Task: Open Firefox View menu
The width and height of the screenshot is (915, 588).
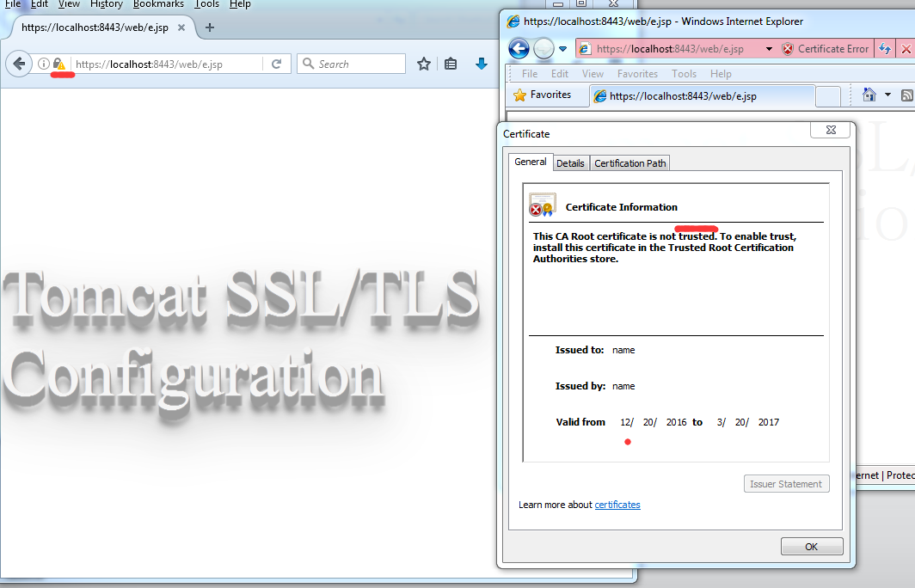Action: 69,4
